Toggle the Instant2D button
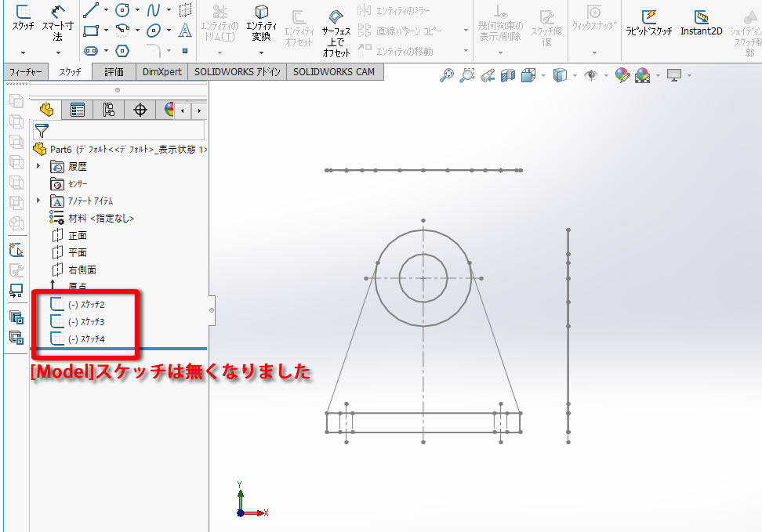 [x=702, y=23]
